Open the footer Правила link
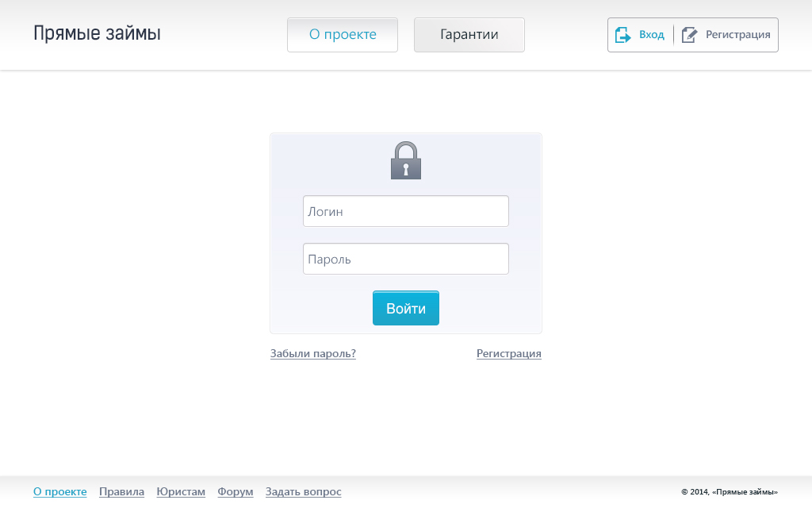The height and width of the screenshot is (508, 812). [x=121, y=491]
